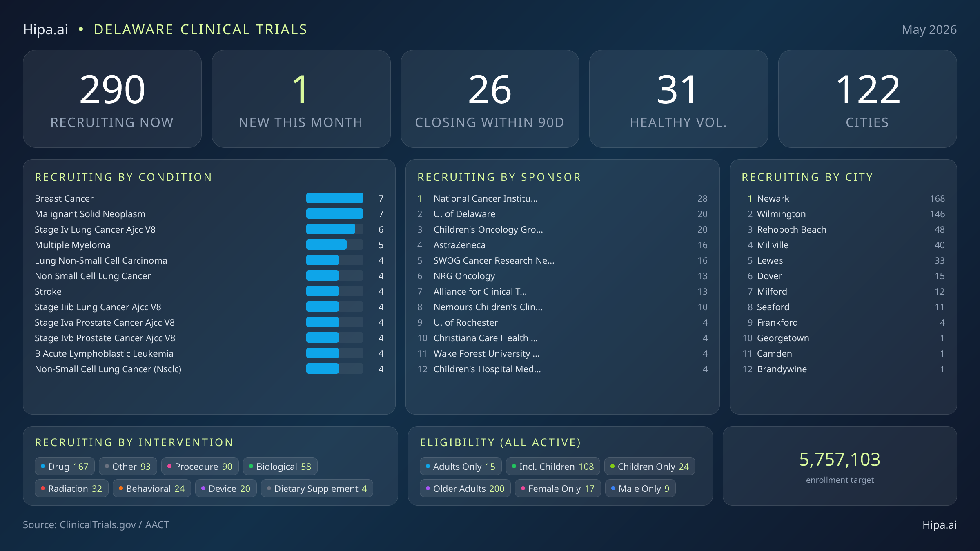Select the Brandywine city row
Image resolution: width=980 pixels, height=551 pixels.
coord(843,369)
